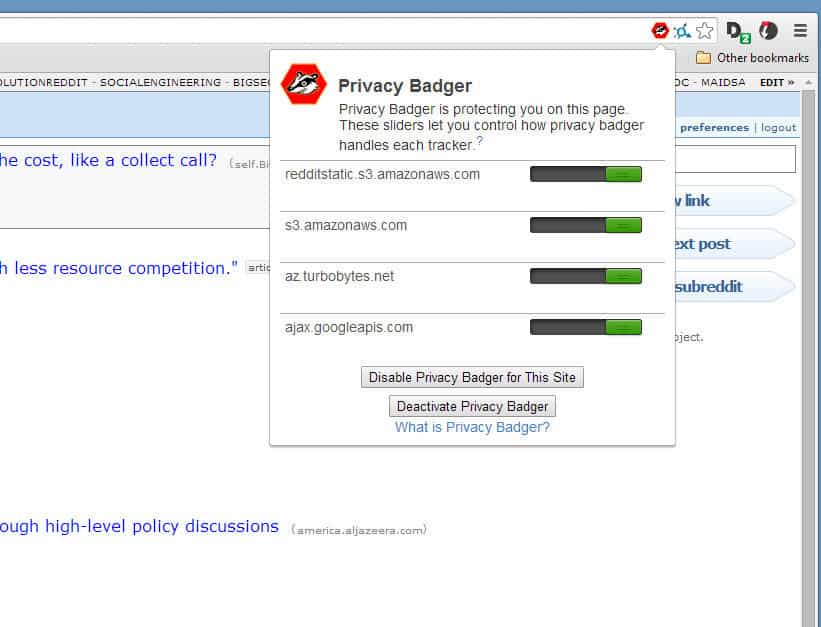Click the submit new link button
The height and width of the screenshot is (627, 821).
(735, 201)
